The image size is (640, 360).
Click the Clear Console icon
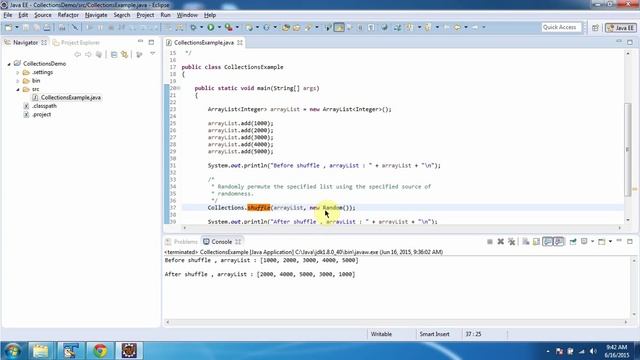[x=526, y=242]
